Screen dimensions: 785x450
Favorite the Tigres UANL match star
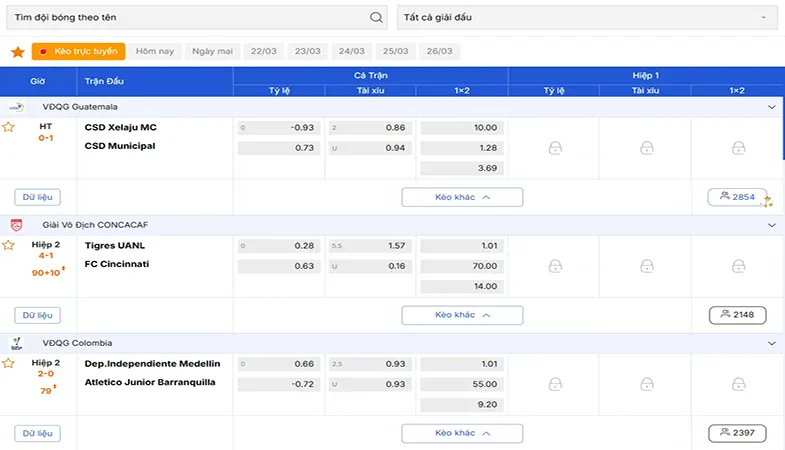pyautogui.click(x=8, y=245)
